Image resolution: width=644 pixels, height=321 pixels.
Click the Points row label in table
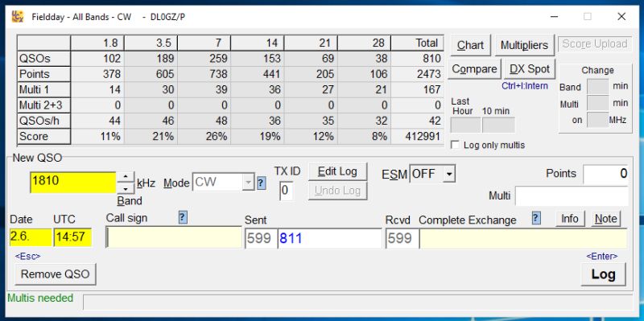(x=44, y=74)
